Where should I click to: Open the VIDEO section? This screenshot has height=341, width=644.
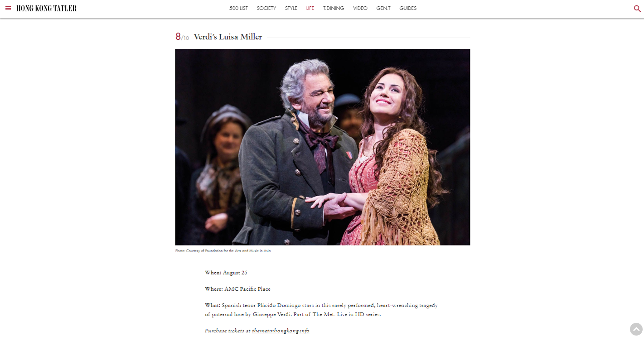click(360, 8)
